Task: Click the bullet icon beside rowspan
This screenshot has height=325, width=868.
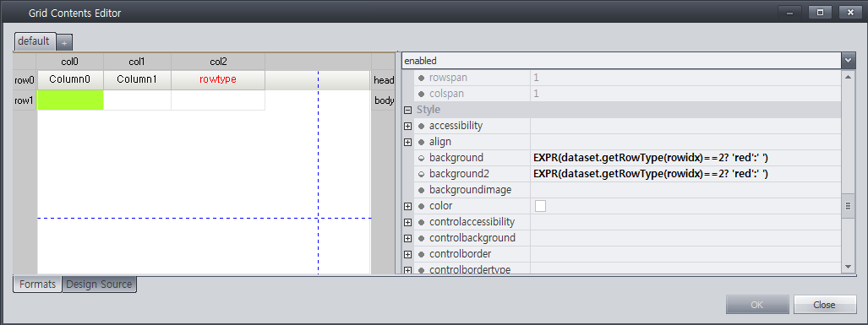Action: coord(421,78)
